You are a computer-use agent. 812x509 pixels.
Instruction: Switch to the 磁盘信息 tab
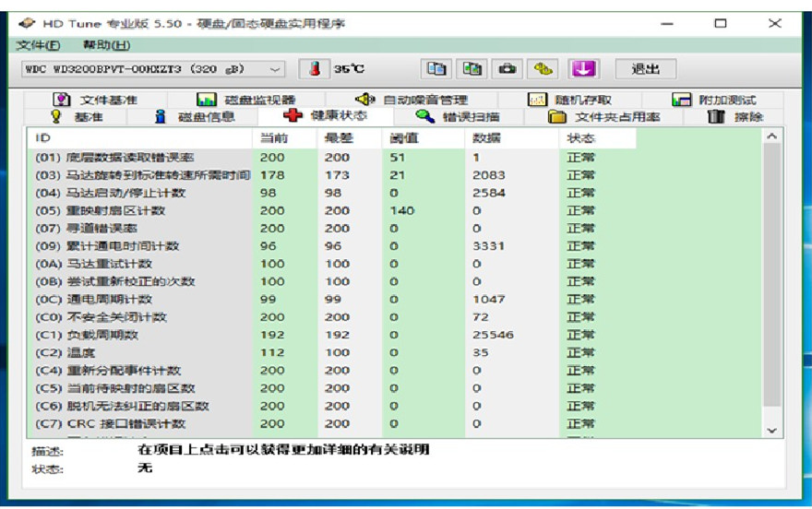[x=195, y=117]
